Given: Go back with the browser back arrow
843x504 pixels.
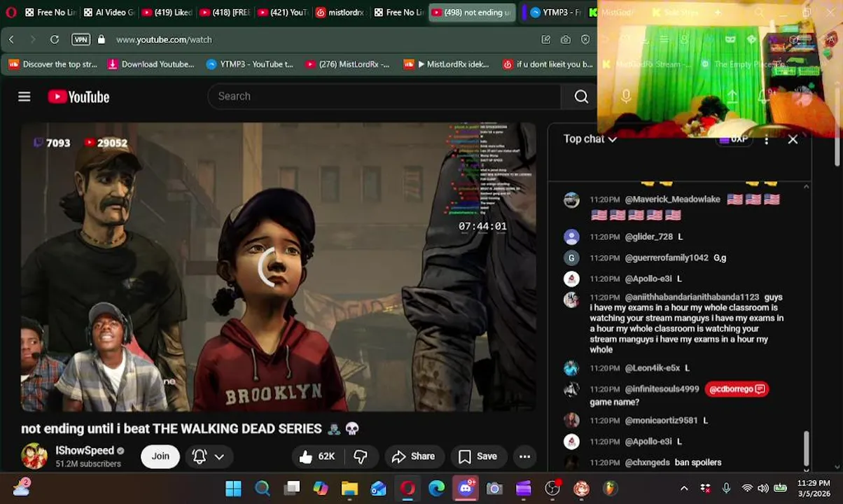Looking at the screenshot, I should tap(11, 40).
